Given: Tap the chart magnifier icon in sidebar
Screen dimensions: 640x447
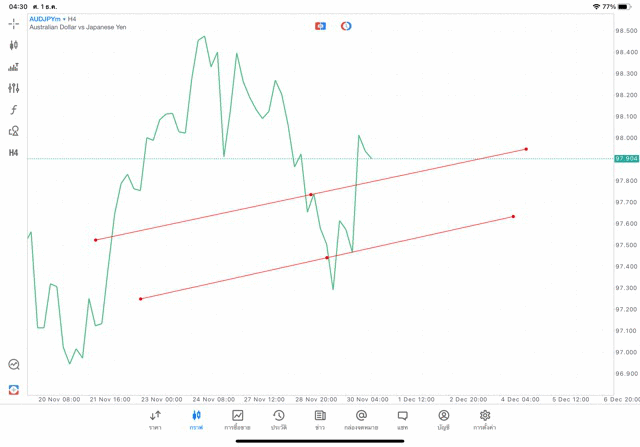Looking at the screenshot, I should [x=14, y=365].
